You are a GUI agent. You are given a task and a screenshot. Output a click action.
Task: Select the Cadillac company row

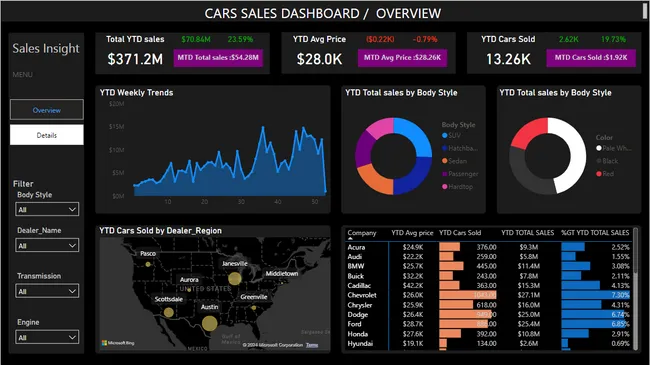point(489,286)
